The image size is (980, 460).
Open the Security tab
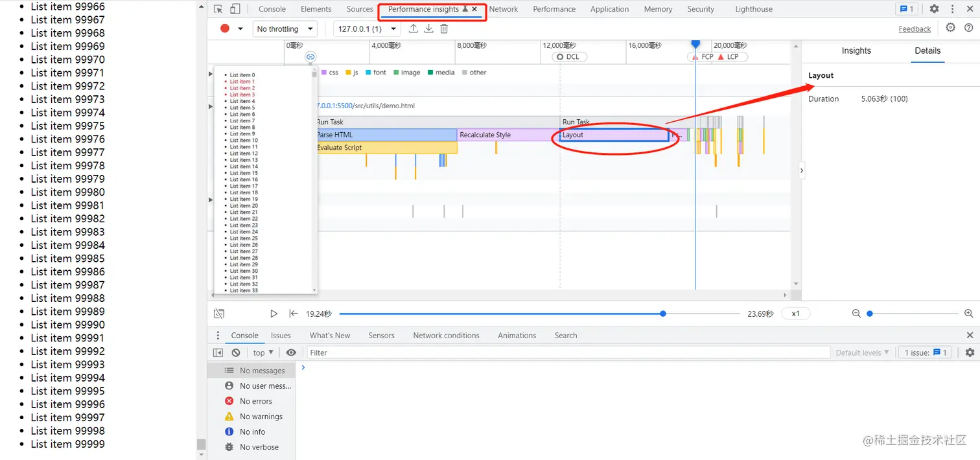click(x=701, y=9)
